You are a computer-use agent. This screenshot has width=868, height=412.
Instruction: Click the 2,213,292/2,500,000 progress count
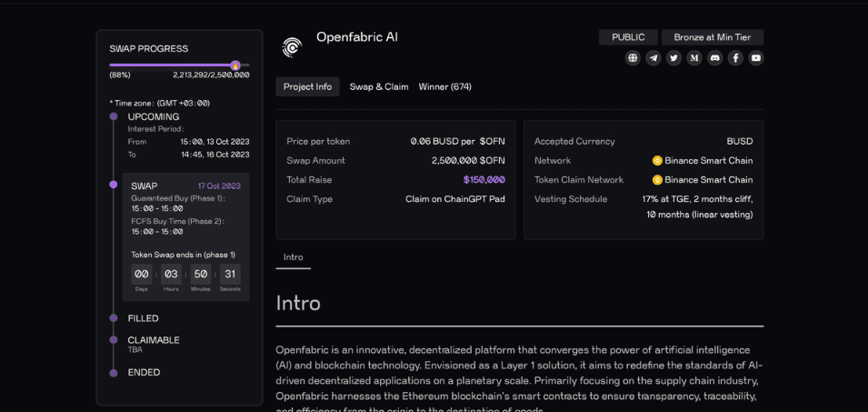(211, 75)
